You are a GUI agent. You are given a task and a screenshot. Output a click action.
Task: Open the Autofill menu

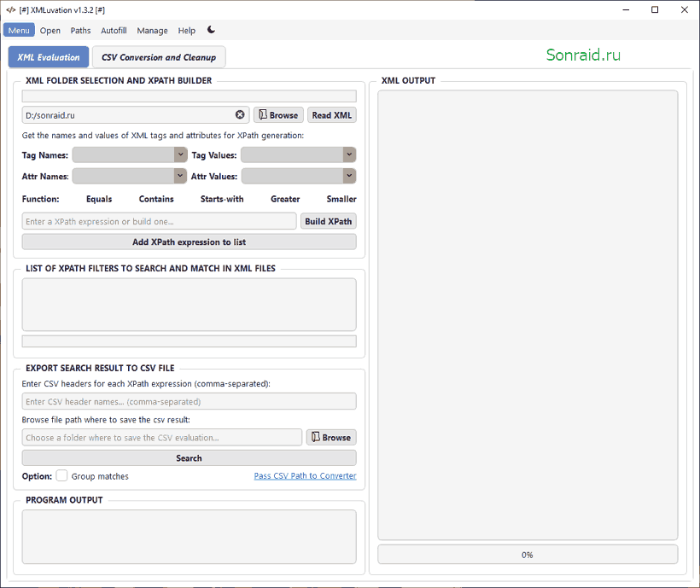pyautogui.click(x=114, y=31)
